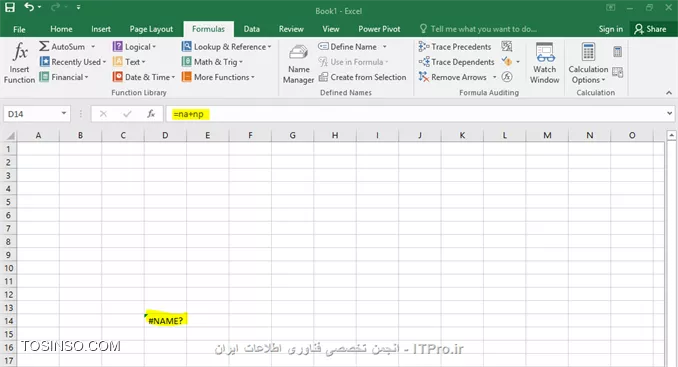
Task: Undo the last action
Action: (29, 7)
